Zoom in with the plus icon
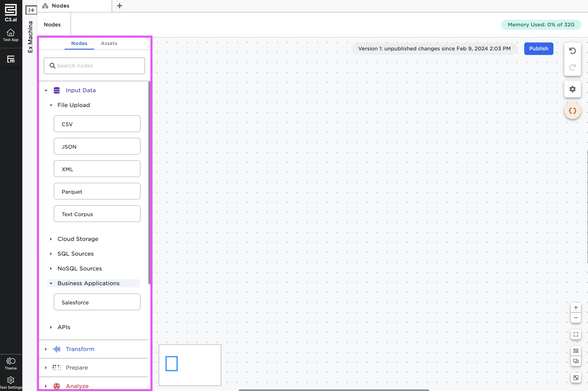This screenshot has height=391, width=588. coord(575,308)
